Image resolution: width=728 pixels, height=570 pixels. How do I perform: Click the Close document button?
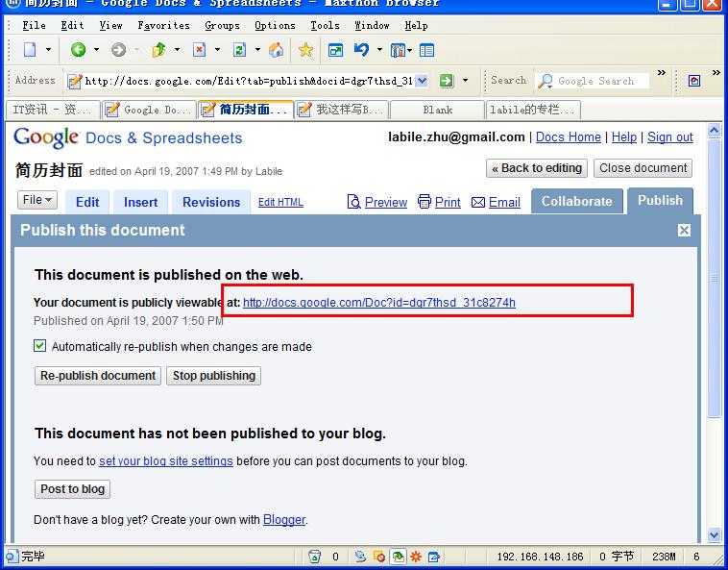click(x=643, y=168)
